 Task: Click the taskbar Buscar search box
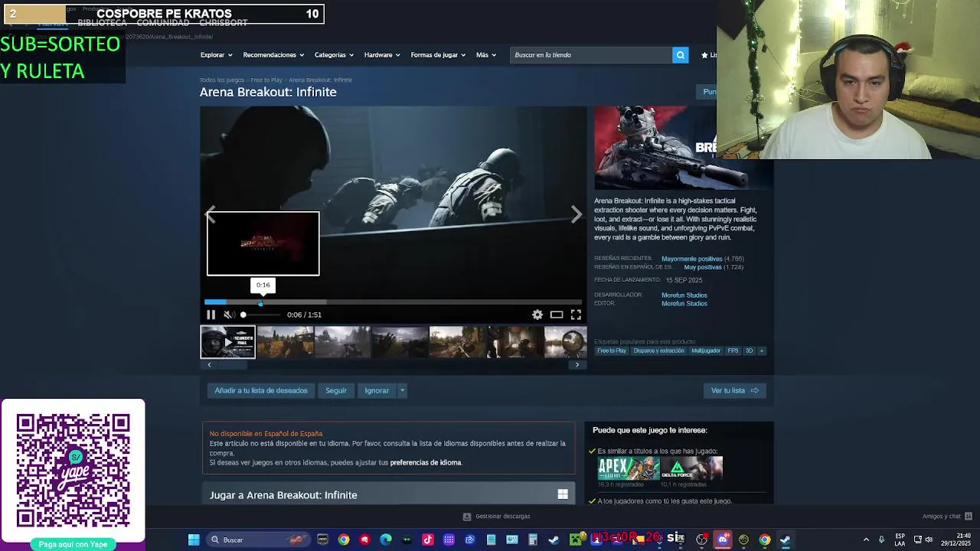tap(259, 540)
